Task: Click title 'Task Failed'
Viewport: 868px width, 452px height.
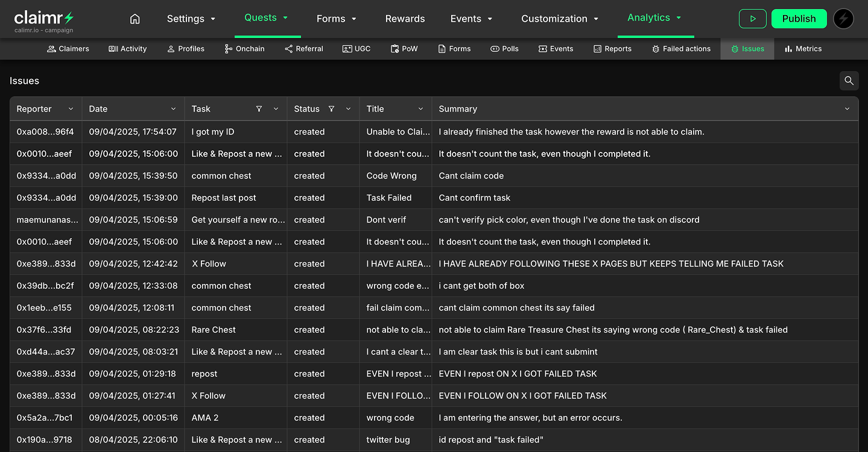Action: [389, 198]
